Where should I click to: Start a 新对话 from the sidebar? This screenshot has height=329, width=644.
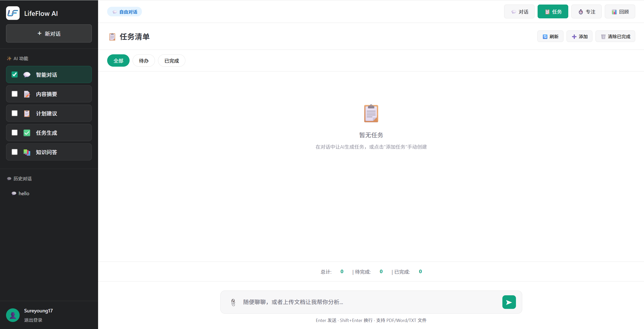(49, 33)
